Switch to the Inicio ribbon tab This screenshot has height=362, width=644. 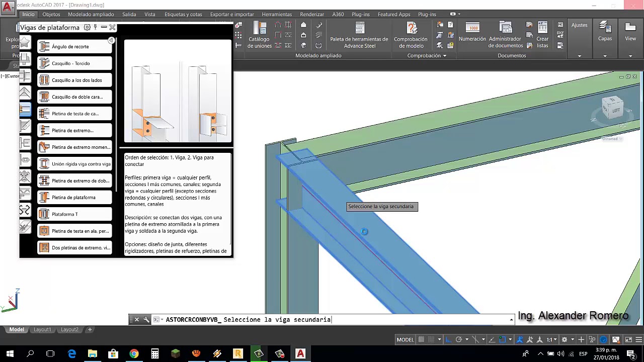point(28,14)
